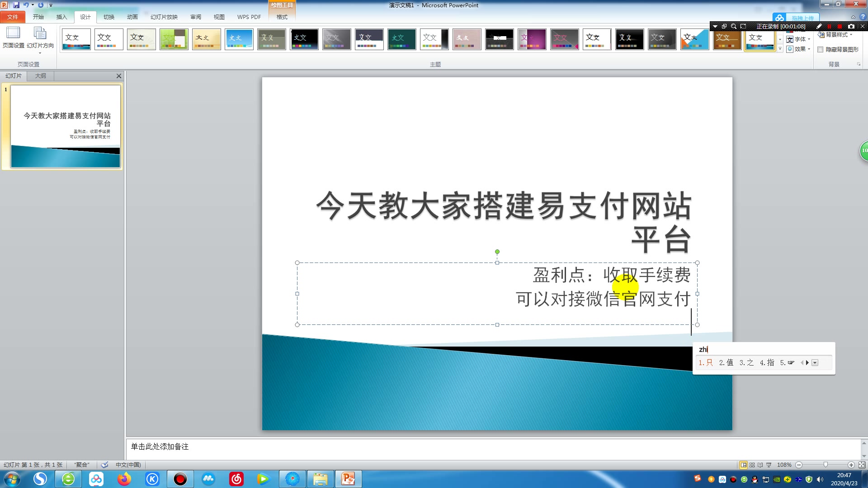Start slideshow from status bar icon
868x488 pixels.
(769, 465)
